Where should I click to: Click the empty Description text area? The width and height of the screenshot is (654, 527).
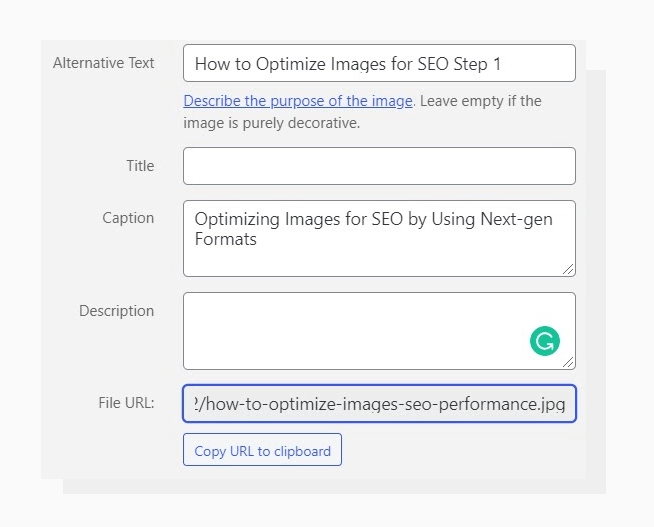click(379, 331)
